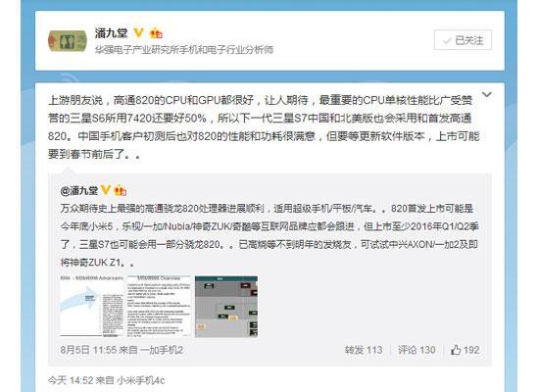Open the @潘九堂 mention link in repost
Image resolution: width=539 pixels, height=392 pixels.
pyautogui.click(x=79, y=190)
